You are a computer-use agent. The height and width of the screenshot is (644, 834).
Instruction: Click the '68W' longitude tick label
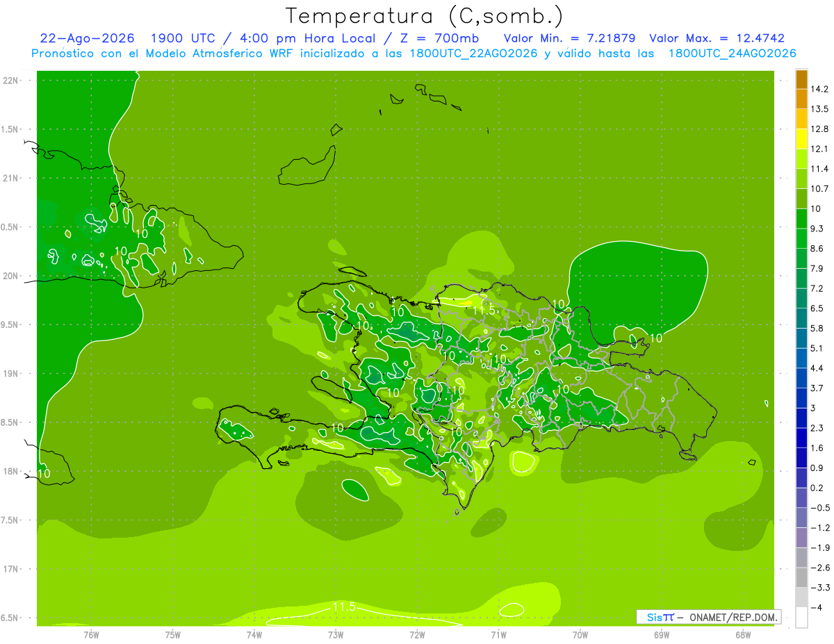click(x=743, y=634)
